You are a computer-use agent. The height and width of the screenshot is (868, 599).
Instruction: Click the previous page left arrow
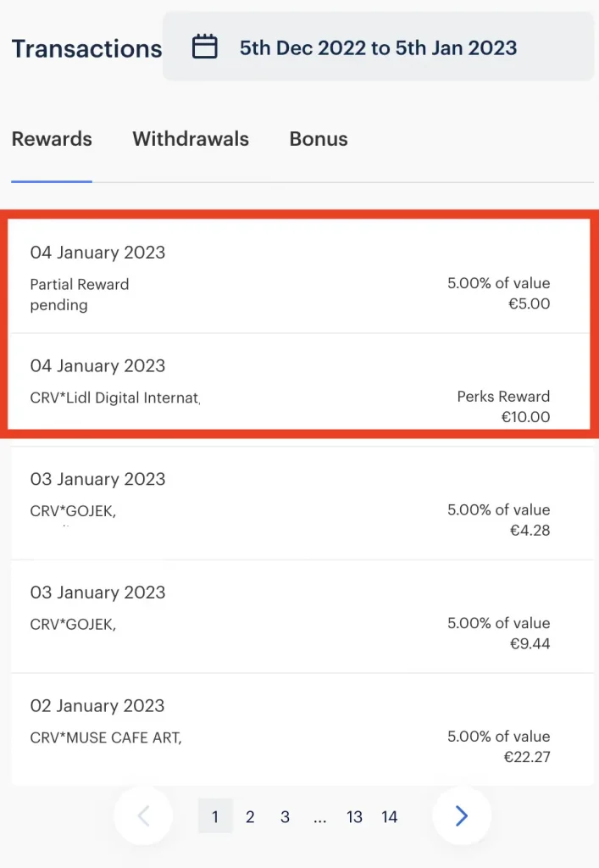click(143, 815)
